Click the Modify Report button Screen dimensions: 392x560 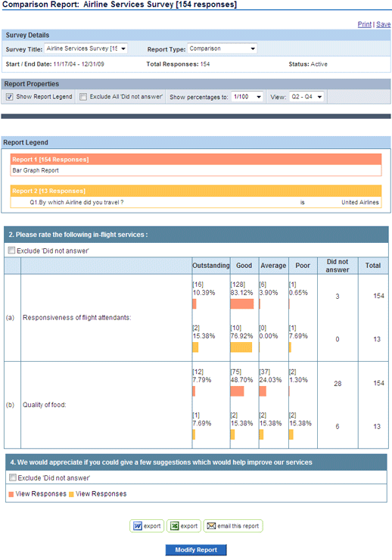coord(196,550)
